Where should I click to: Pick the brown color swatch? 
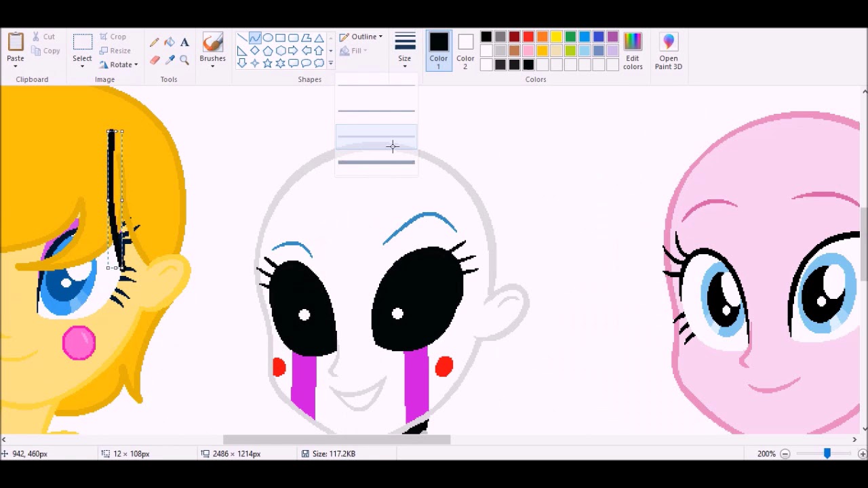tap(515, 51)
